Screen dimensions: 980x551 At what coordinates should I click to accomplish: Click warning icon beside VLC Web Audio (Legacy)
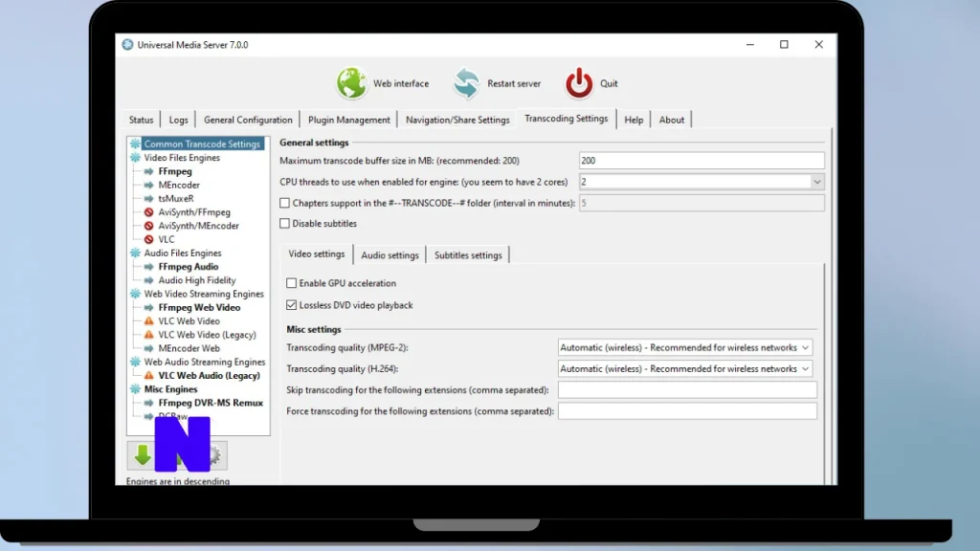point(148,375)
